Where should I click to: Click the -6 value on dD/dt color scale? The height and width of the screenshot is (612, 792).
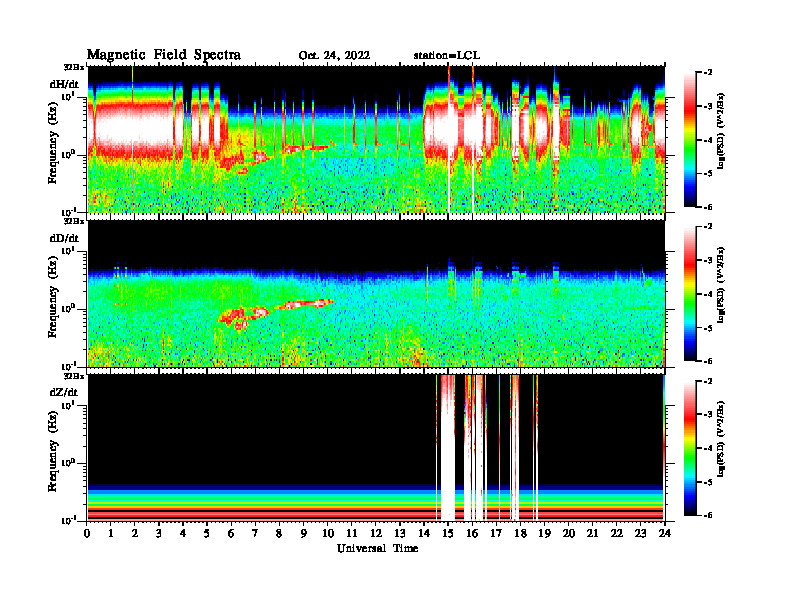coord(709,361)
